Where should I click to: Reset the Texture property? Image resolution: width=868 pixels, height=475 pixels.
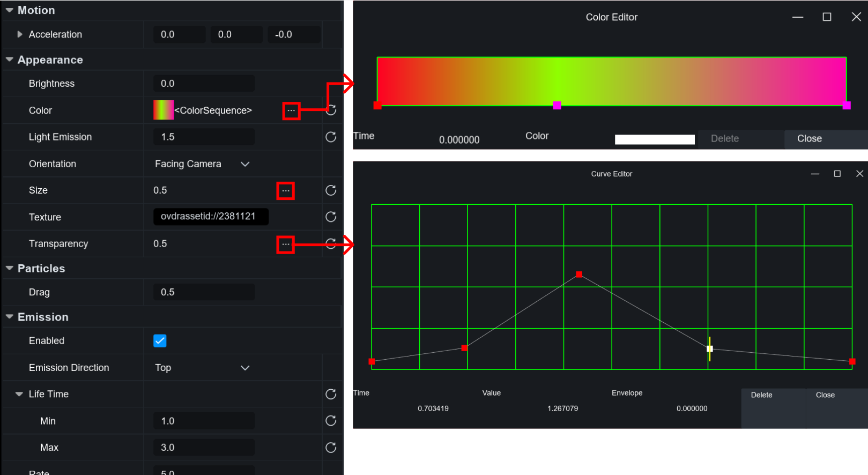(331, 217)
